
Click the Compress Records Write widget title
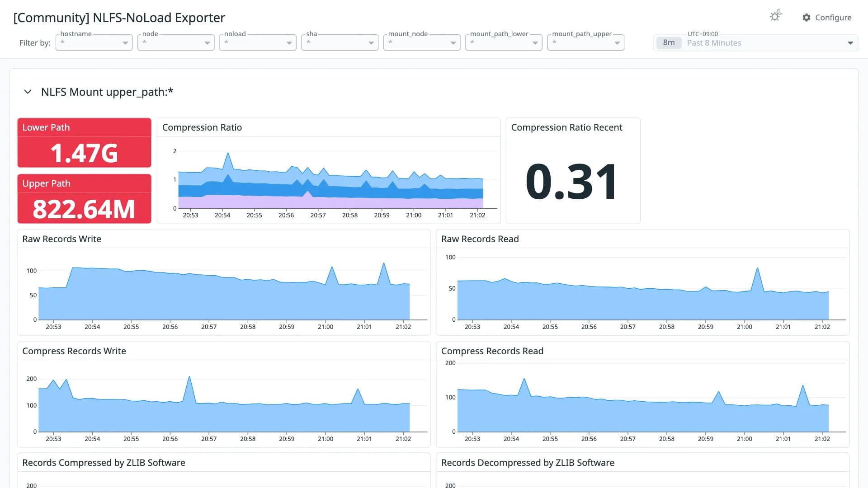[x=74, y=351]
